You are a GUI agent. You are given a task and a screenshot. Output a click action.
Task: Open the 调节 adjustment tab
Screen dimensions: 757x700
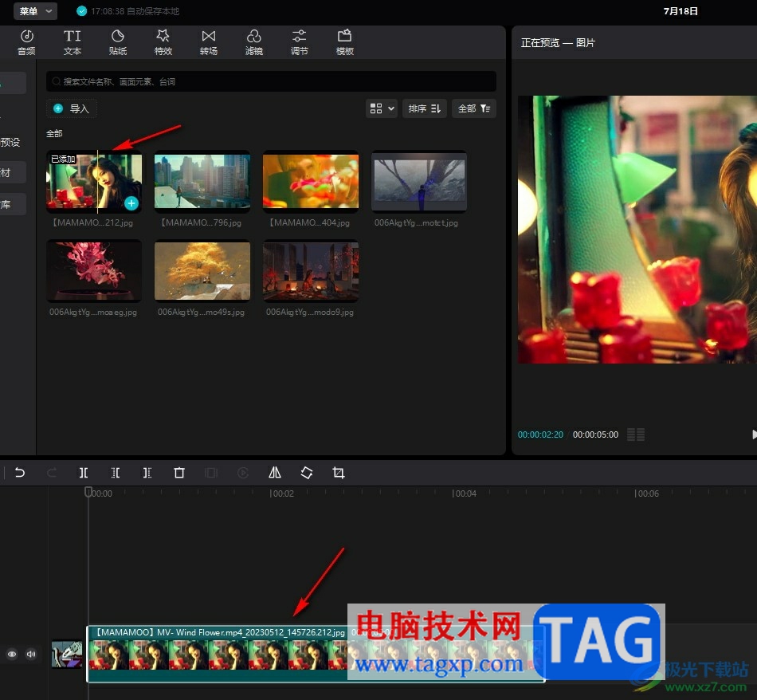[x=300, y=42]
